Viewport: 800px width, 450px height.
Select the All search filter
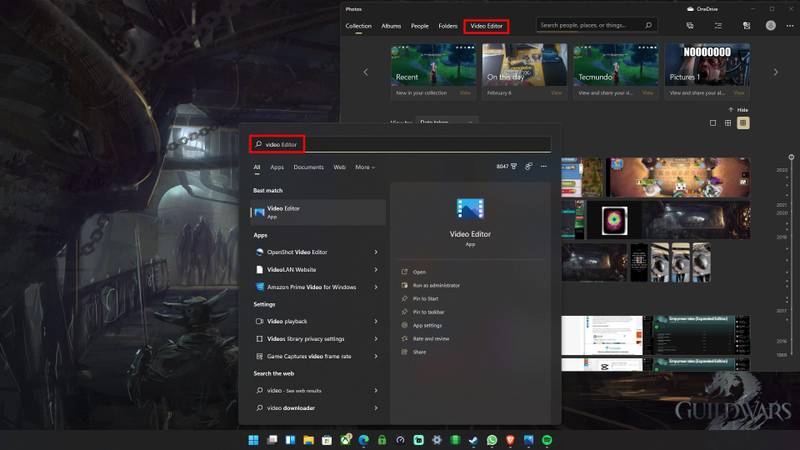pyautogui.click(x=257, y=167)
